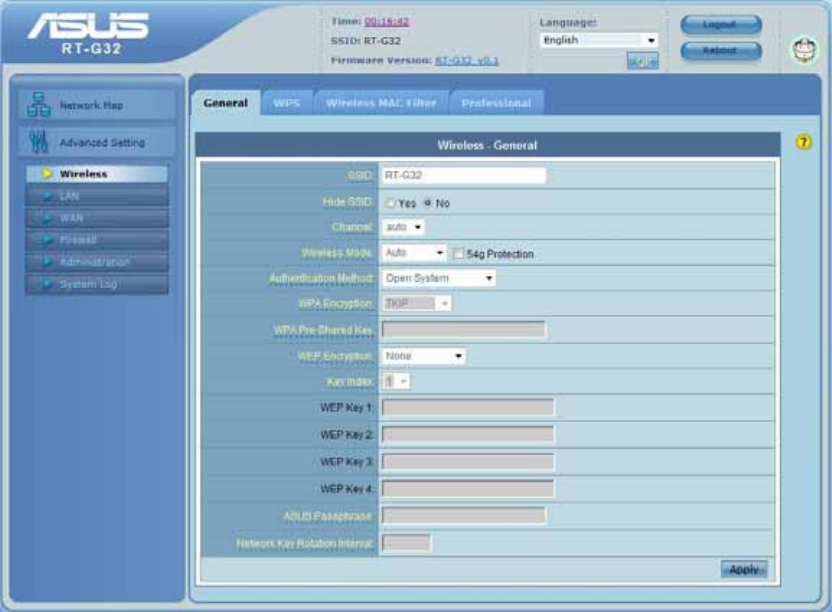Click the Hide SSID label

coord(348,202)
